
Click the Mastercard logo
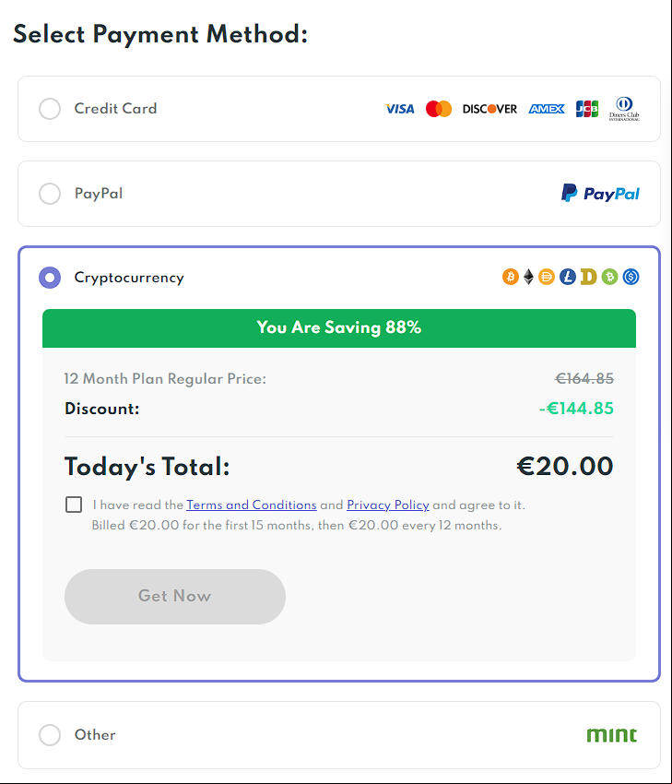tap(439, 109)
